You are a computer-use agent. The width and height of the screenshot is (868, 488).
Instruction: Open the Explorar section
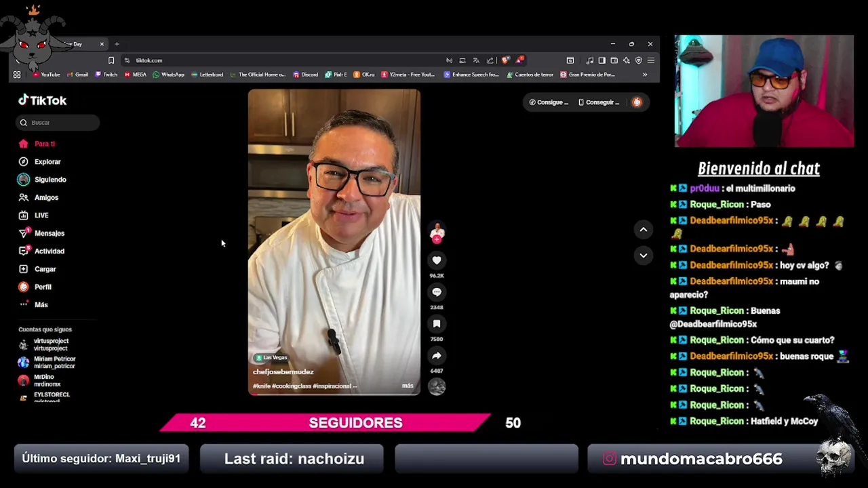click(39, 161)
